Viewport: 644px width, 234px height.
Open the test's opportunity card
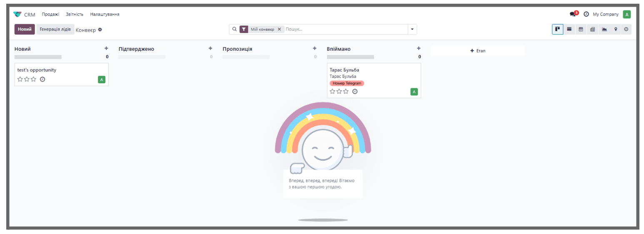(62, 75)
